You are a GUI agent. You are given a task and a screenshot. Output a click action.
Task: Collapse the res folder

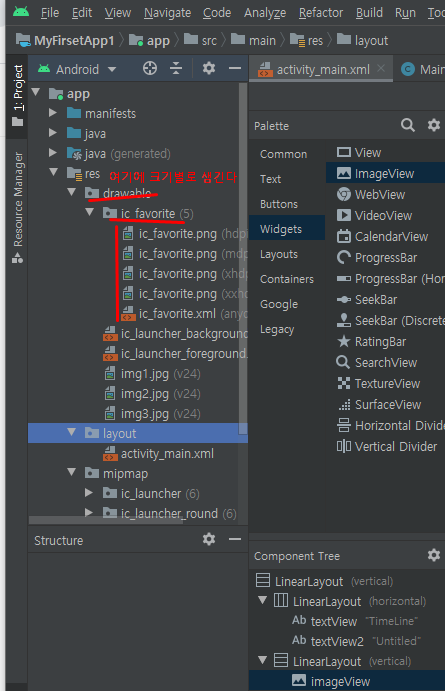pyautogui.click(x=54, y=172)
